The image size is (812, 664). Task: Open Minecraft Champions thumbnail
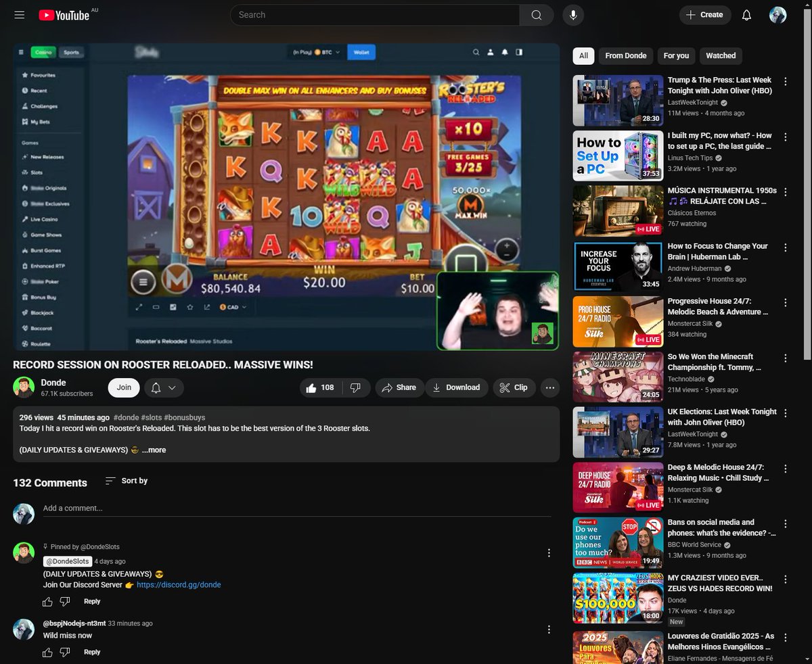618,377
